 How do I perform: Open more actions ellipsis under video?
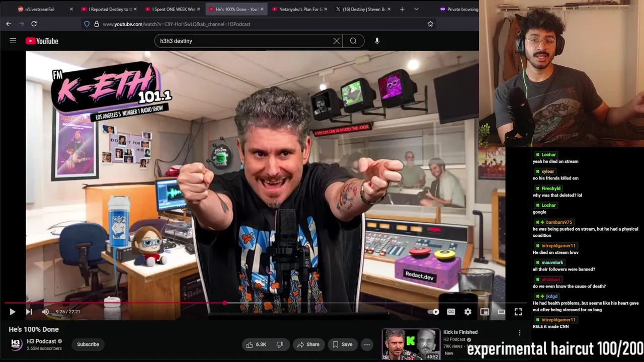367,344
